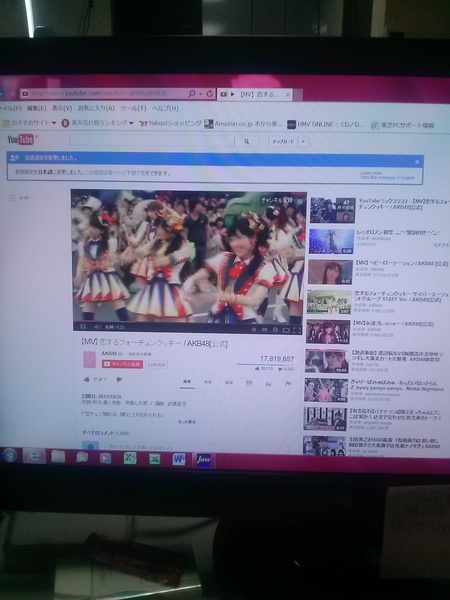Open the Word icon in the taskbar

pyautogui.click(x=179, y=458)
